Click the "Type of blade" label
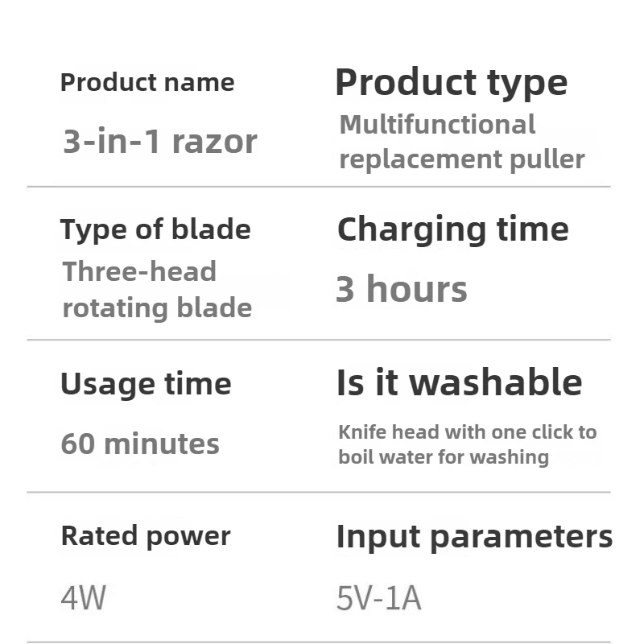Screen dimensions: 644x644 click(155, 230)
